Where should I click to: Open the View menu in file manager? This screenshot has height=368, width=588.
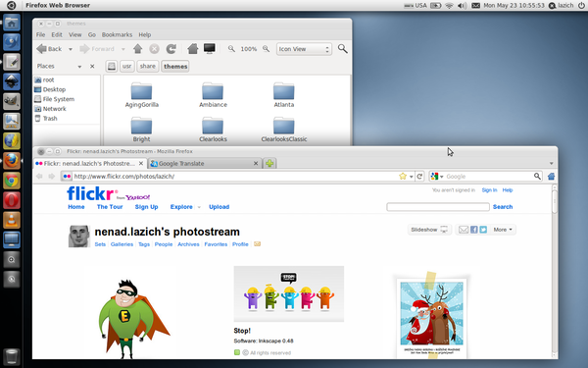click(75, 34)
